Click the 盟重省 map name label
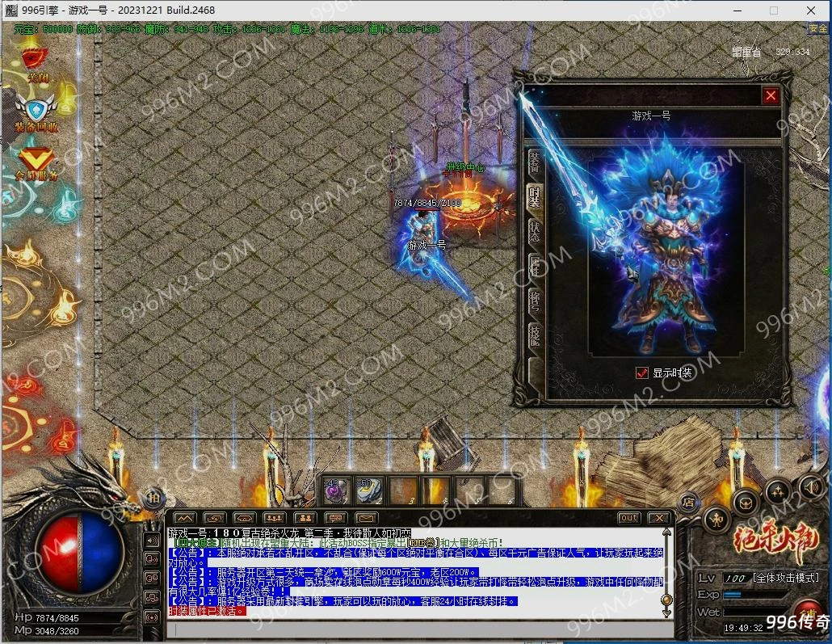832x644 pixels. pos(746,52)
